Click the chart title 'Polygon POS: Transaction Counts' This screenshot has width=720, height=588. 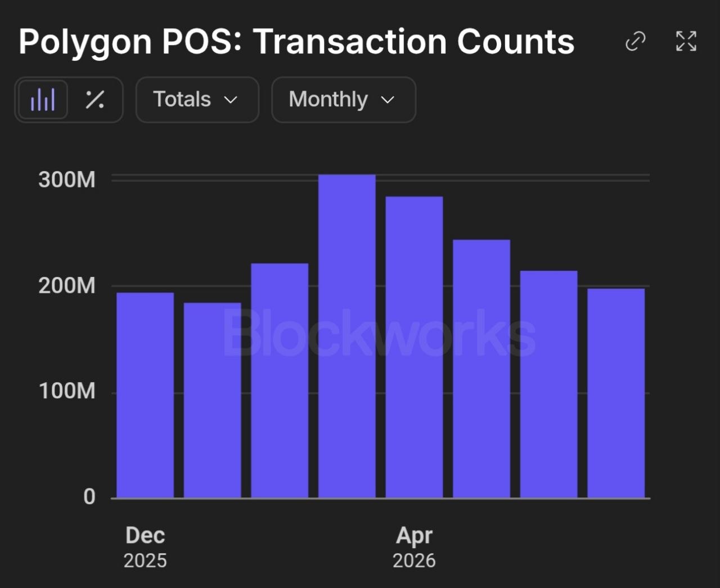click(296, 41)
